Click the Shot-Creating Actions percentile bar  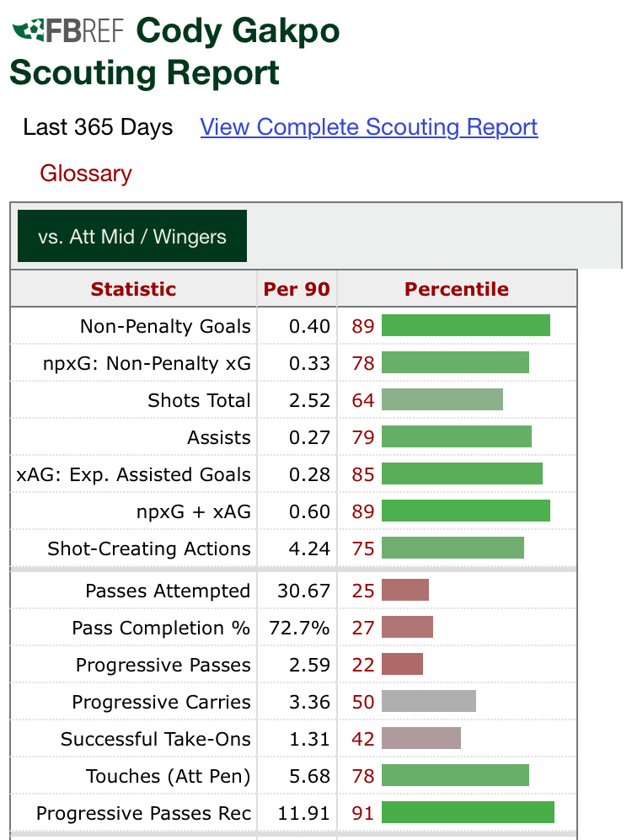pyautogui.click(x=453, y=548)
